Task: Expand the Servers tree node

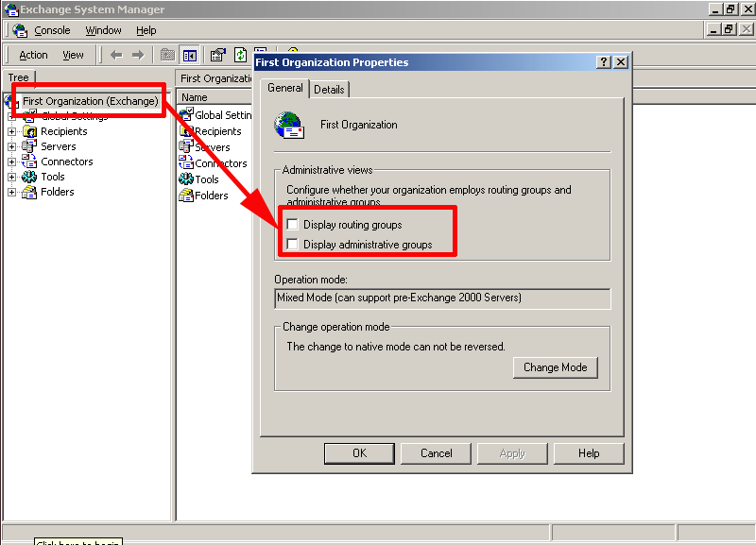Action: (11, 146)
